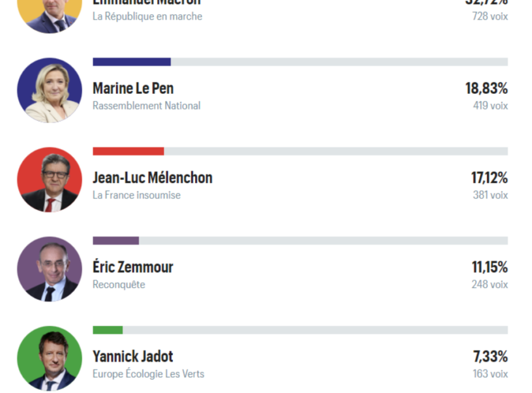Click the 18,83% score value

tap(486, 88)
